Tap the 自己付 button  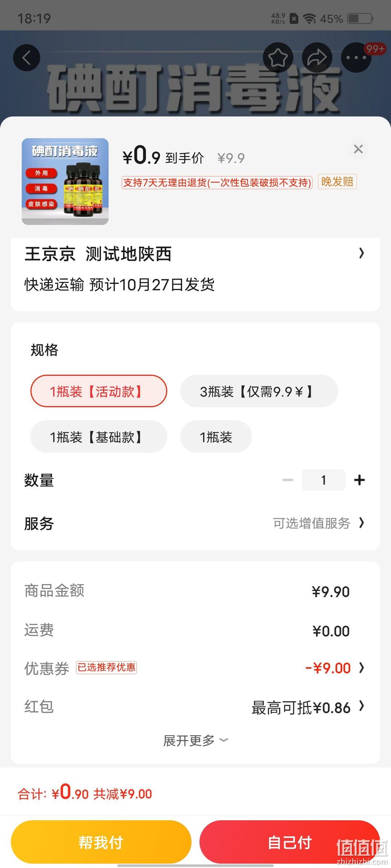point(290,842)
